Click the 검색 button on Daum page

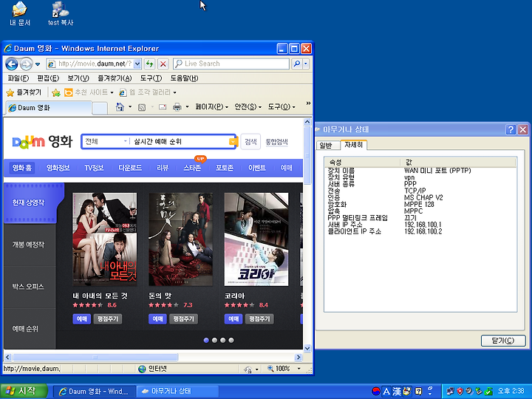[x=250, y=141]
